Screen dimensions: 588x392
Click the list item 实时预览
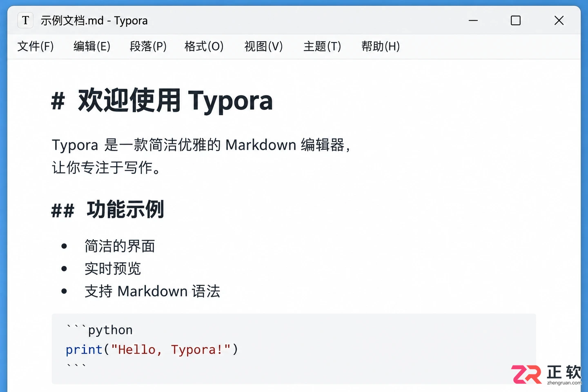tap(113, 269)
